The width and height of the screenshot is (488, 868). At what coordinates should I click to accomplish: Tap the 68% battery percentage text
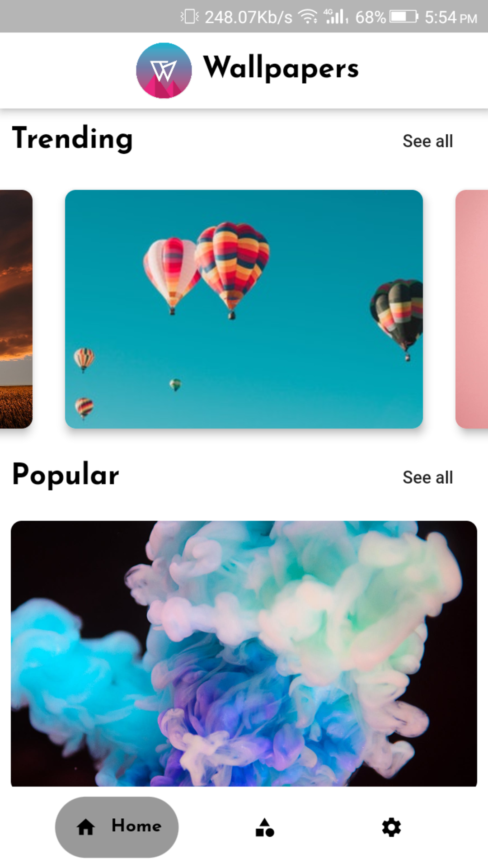point(371,17)
